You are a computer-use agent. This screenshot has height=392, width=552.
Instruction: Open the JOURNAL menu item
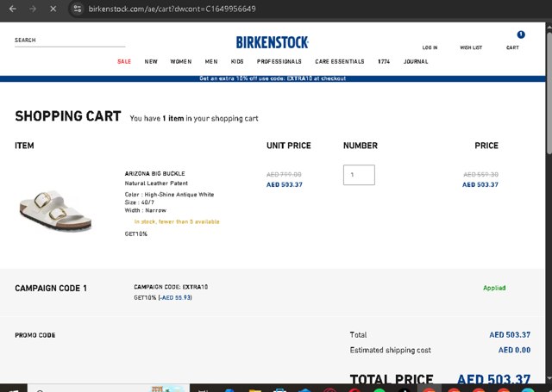[416, 61]
